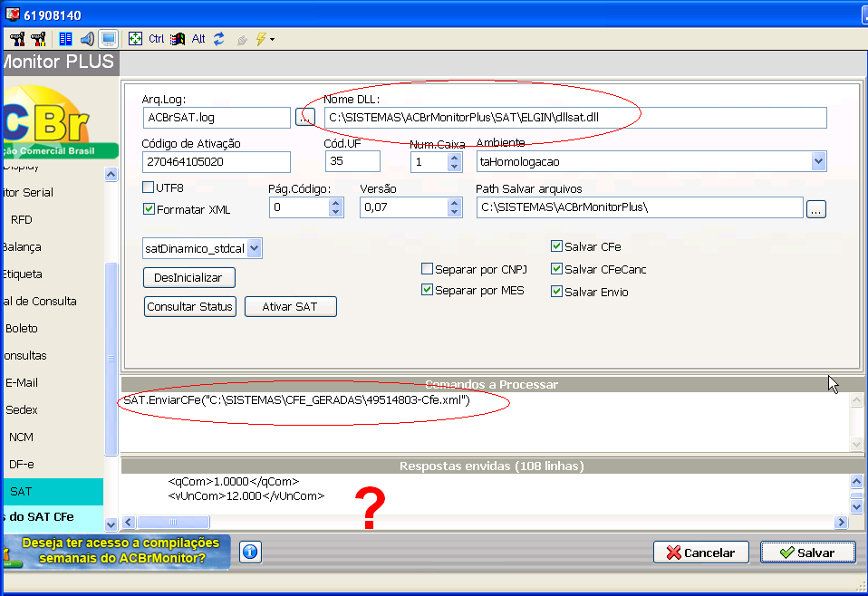Click the sidebar scrollbar down arrow
The image size is (868, 596).
click(111, 524)
